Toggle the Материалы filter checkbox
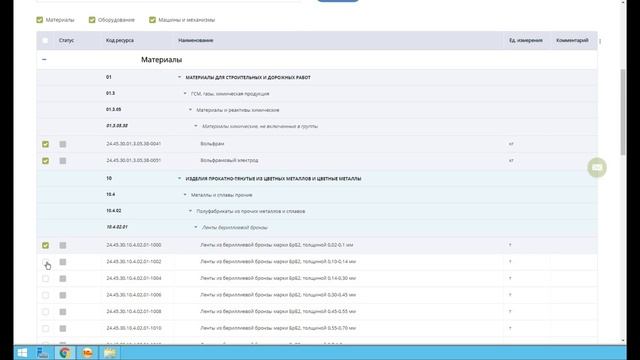The image size is (640, 360). pyautogui.click(x=40, y=20)
